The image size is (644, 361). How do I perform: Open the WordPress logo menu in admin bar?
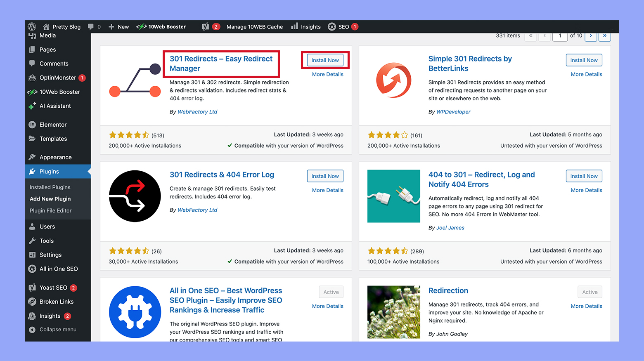(x=32, y=26)
